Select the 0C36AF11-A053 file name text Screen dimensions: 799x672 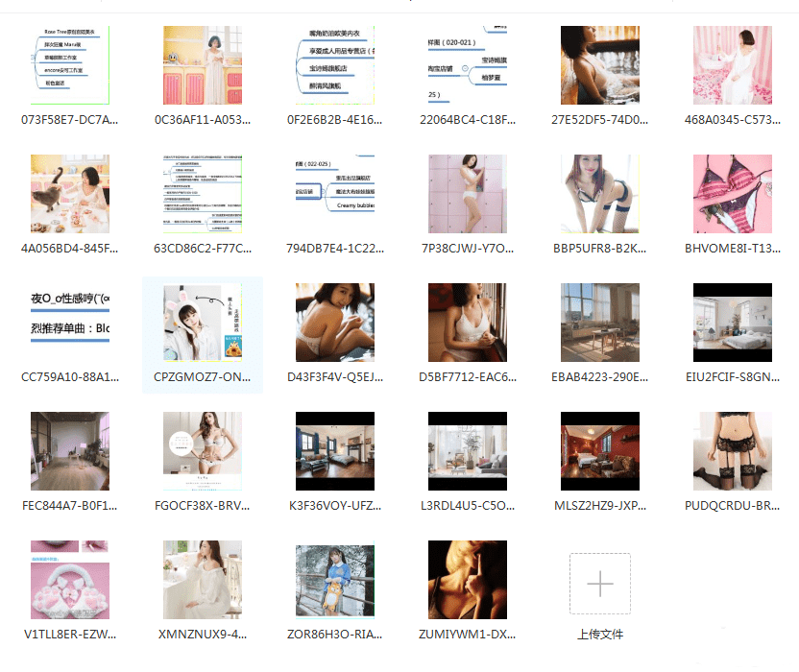pyautogui.click(x=203, y=120)
